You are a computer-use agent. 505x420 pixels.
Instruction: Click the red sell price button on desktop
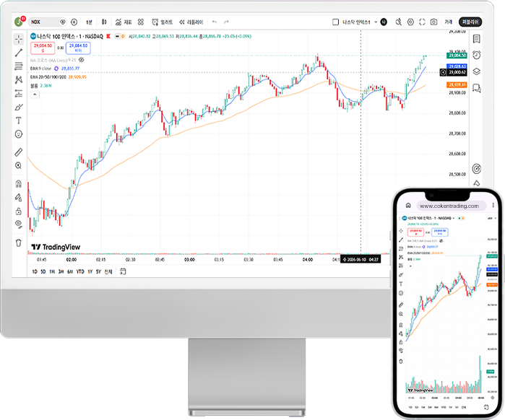[43, 48]
